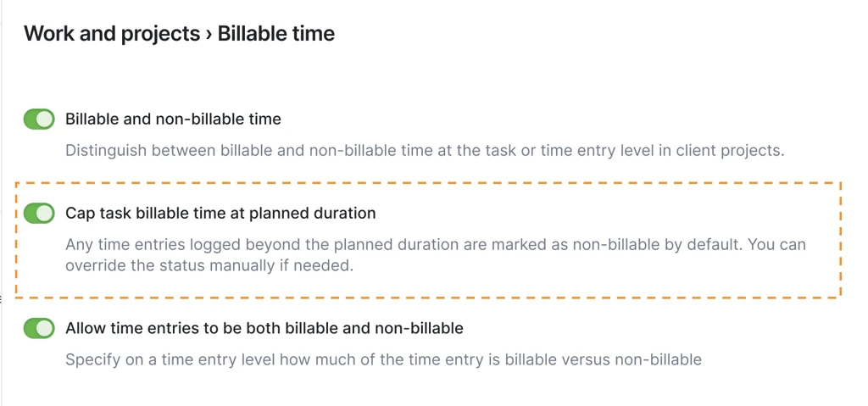Click 'override the status manually if needed' text

click(209, 264)
